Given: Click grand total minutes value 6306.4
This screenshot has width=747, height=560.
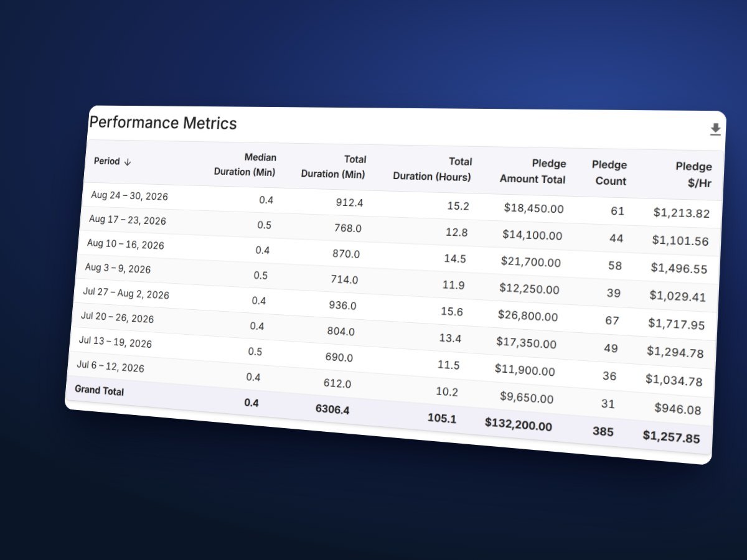Looking at the screenshot, I should coord(332,409).
